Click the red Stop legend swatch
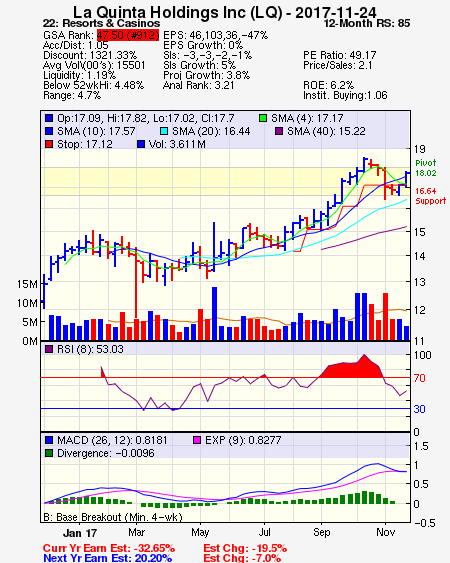The image size is (450, 563). (49, 144)
